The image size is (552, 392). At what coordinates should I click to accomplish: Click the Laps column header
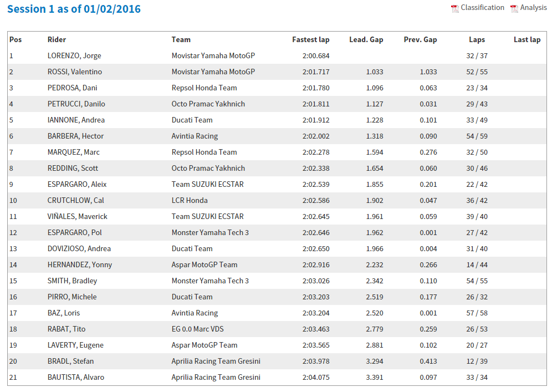tap(477, 40)
